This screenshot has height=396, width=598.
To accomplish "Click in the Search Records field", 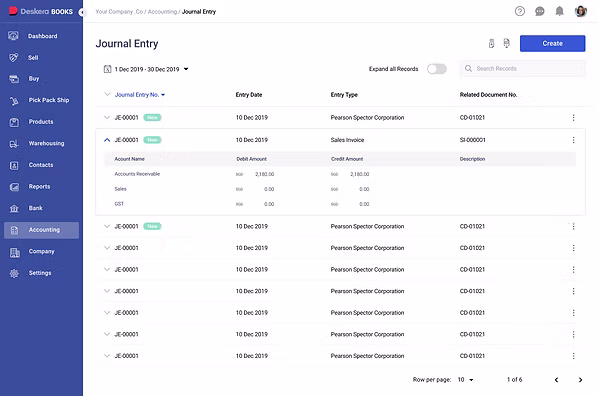I will tap(522, 69).
